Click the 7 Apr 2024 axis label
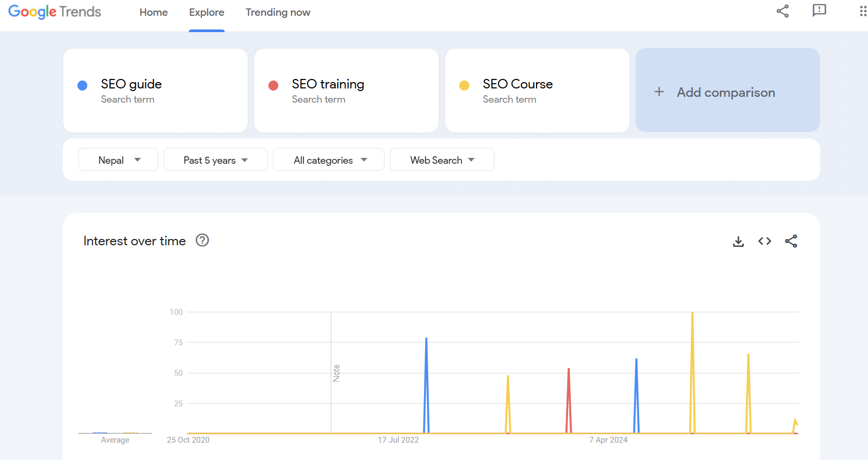 pos(608,440)
